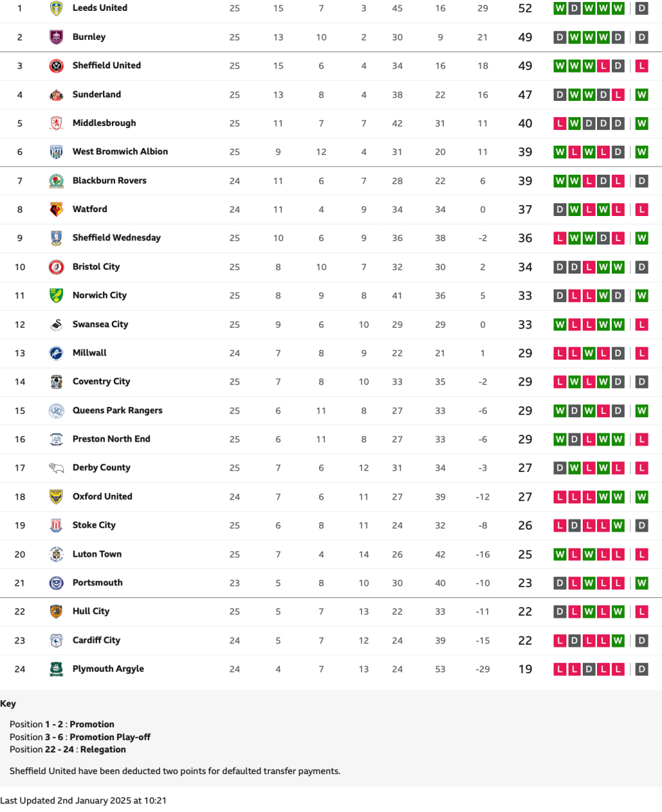Click the Millwall club crest icon
662x812 pixels.
click(56, 353)
